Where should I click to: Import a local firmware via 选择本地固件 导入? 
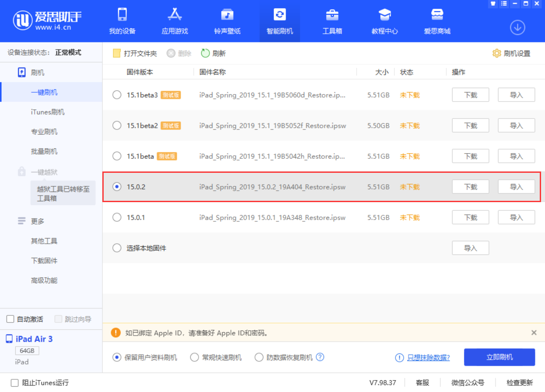pos(470,248)
